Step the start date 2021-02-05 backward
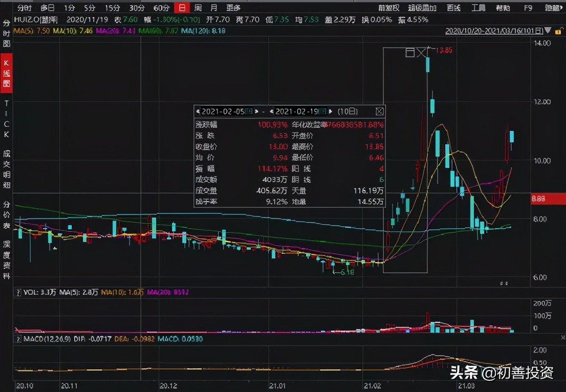The image size is (566, 392). click(198, 112)
